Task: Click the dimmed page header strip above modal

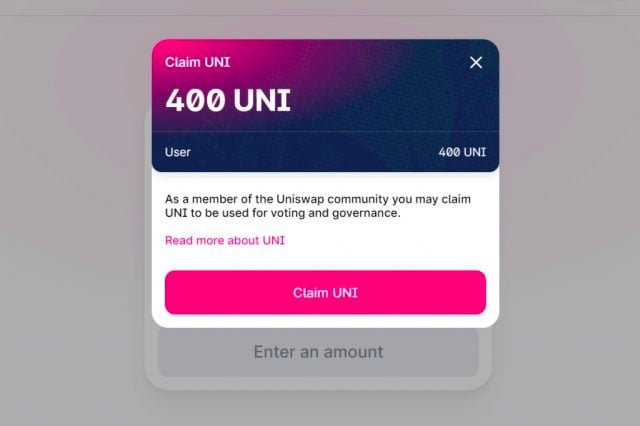Action: [320, 7]
